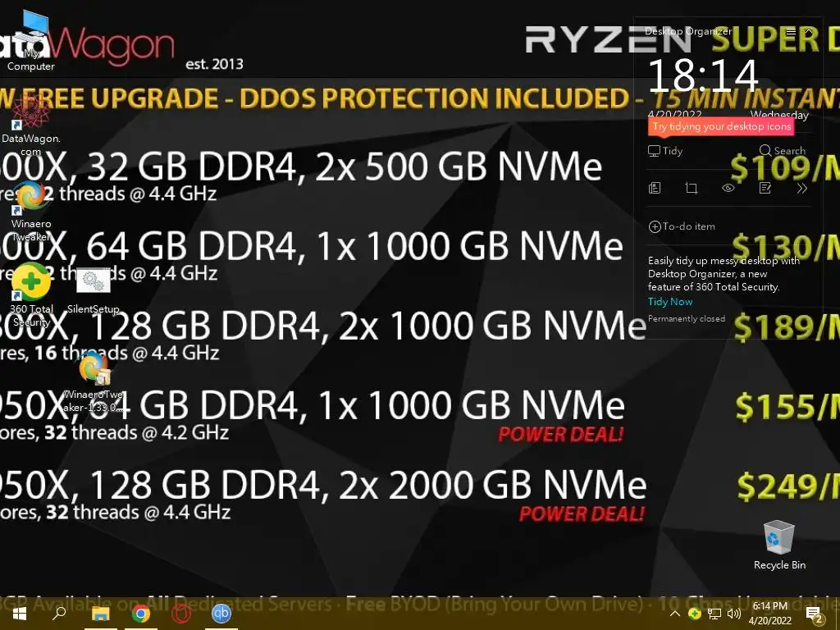This screenshot has width=840, height=630.
Task: Click Permanently closed link
Action: 687,319
